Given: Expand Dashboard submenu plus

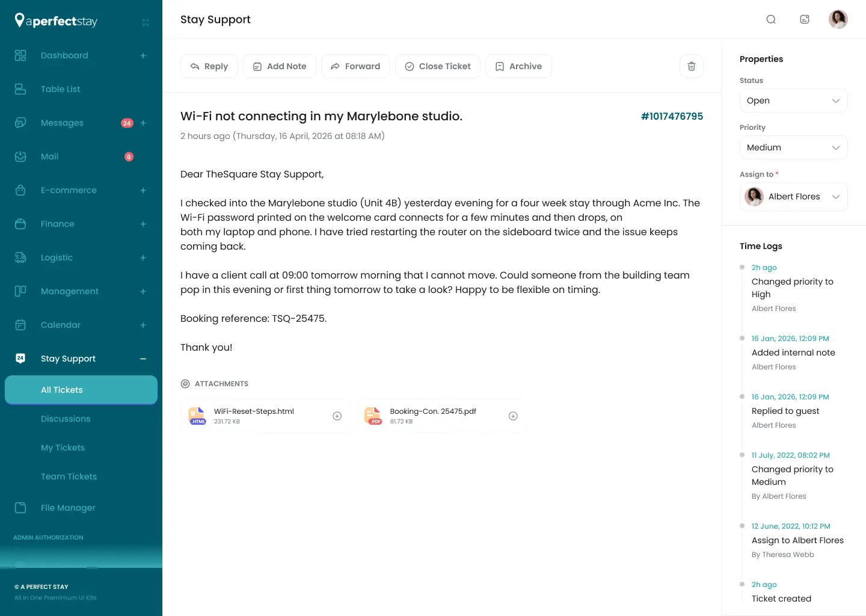Looking at the screenshot, I should [143, 55].
